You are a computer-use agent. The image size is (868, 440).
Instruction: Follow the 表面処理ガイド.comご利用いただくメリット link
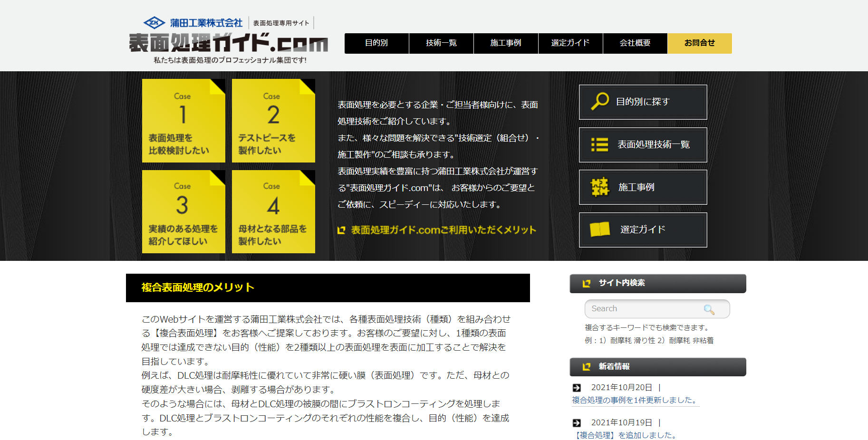(x=443, y=230)
